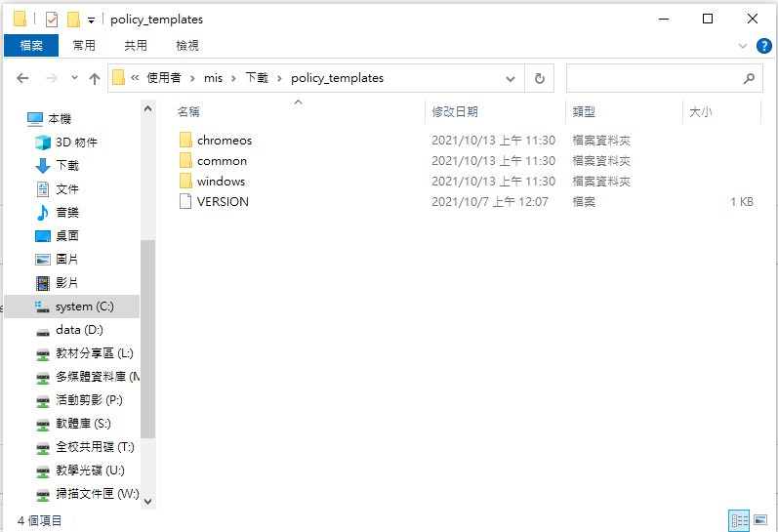Expand the ribbon with the chevron

[743, 46]
